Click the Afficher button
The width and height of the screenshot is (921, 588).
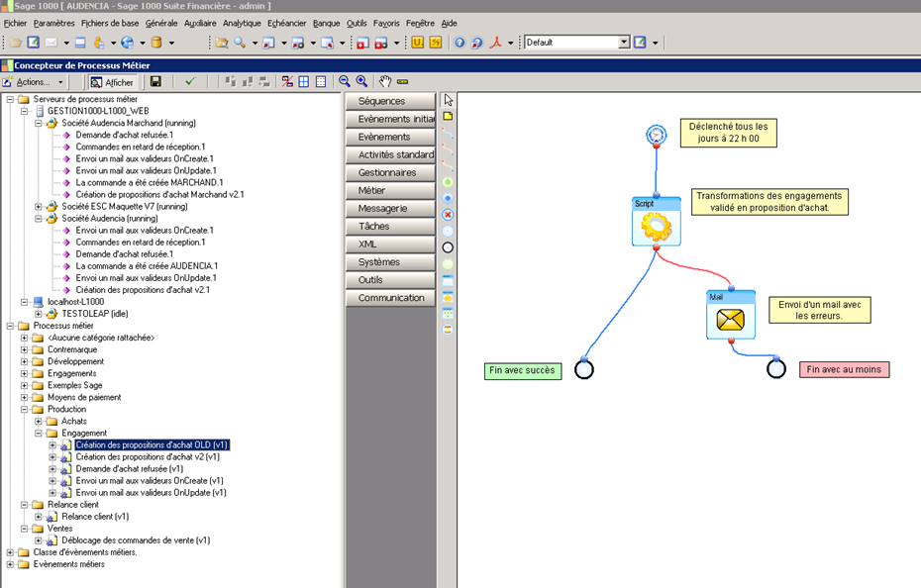pyautogui.click(x=112, y=82)
